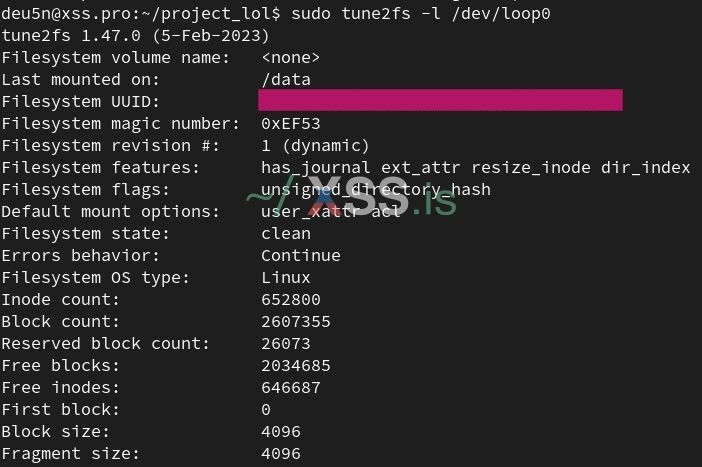Click the Fragment size value 4096

click(x=280, y=453)
